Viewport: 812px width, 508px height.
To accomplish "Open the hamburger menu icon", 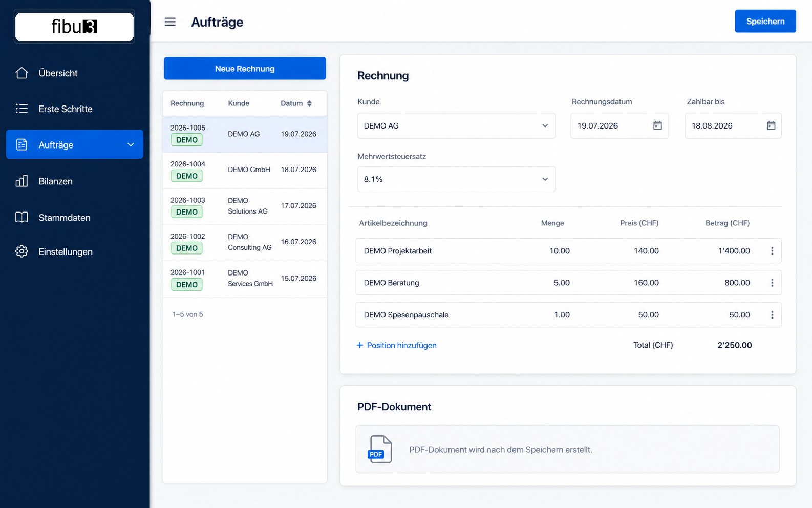I will point(170,22).
